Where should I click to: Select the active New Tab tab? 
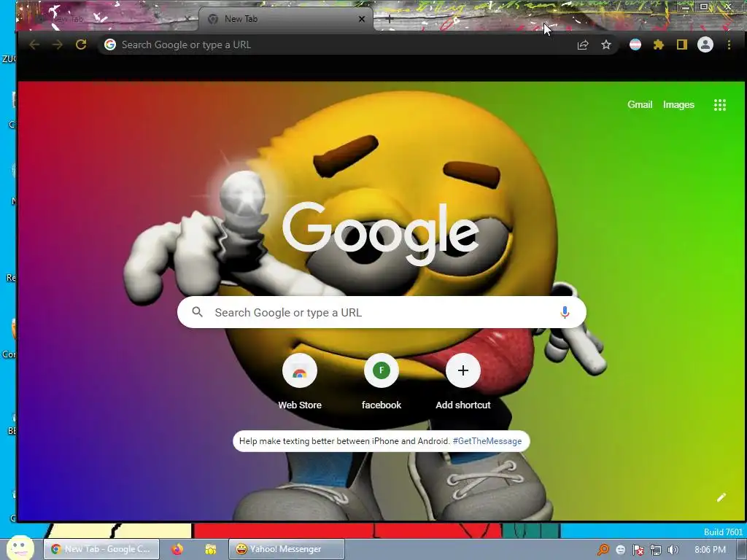coord(286,19)
